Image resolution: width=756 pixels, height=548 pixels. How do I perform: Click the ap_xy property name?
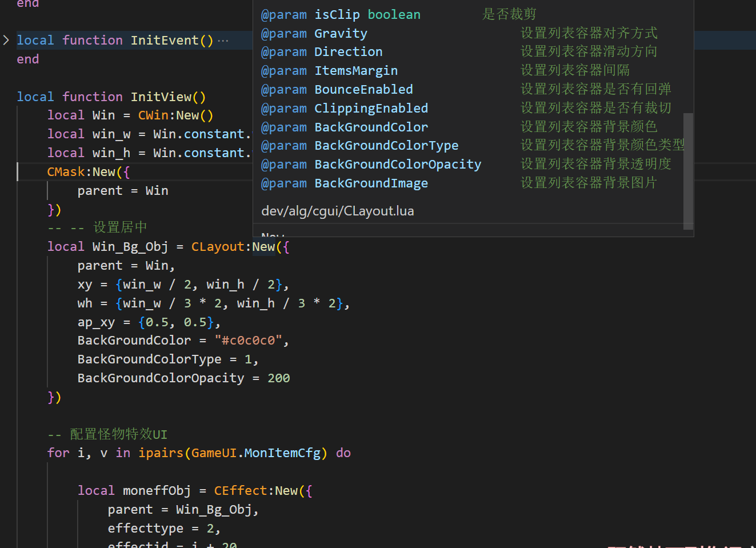click(x=97, y=322)
